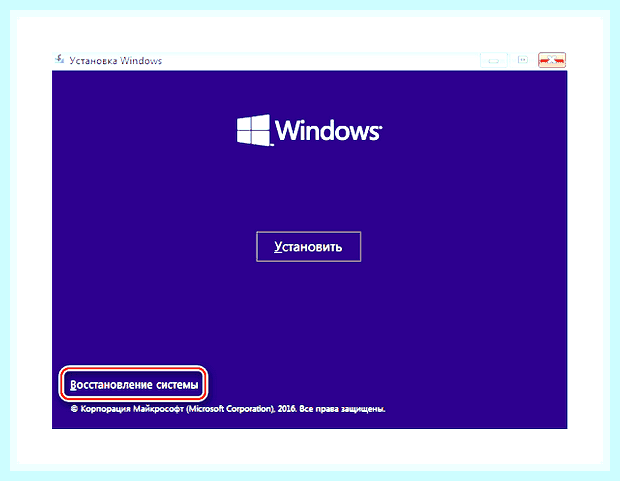Click the Установить install button
Screen dimensions: 620x481
click(308, 246)
